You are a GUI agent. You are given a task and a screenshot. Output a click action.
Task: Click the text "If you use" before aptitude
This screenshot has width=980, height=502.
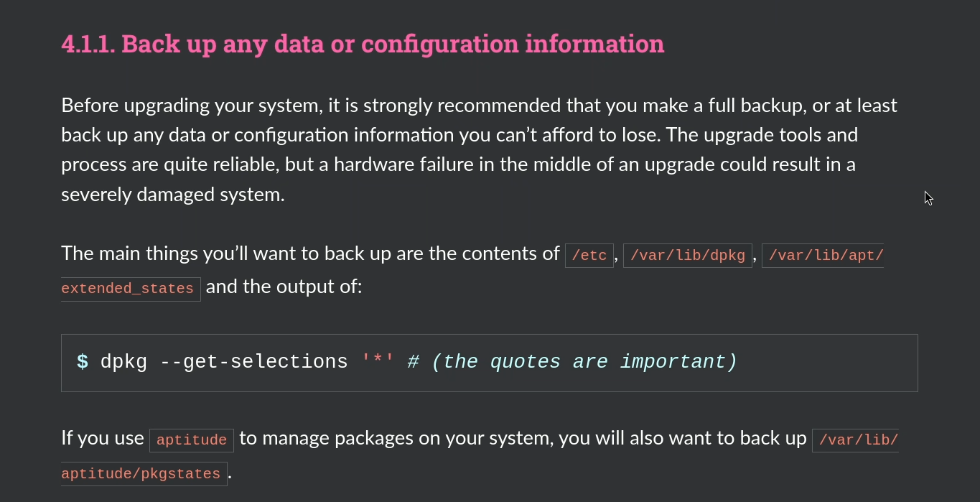tap(103, 438)
